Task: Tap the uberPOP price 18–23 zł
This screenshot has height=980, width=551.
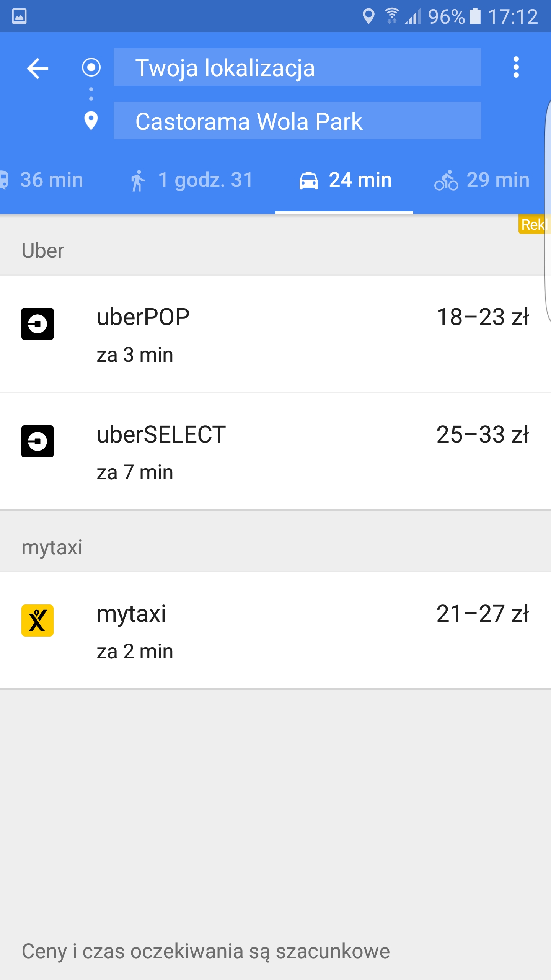Action: [483, 317]
